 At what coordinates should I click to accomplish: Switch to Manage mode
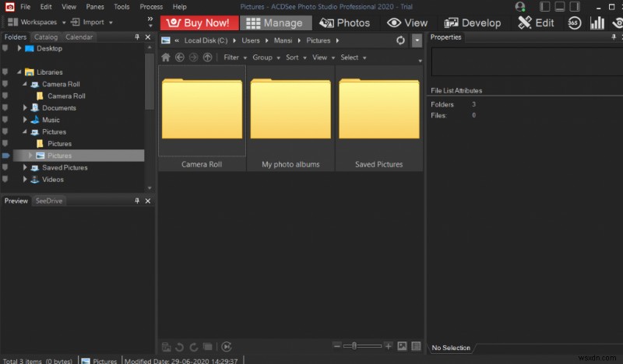pos(276,23)
